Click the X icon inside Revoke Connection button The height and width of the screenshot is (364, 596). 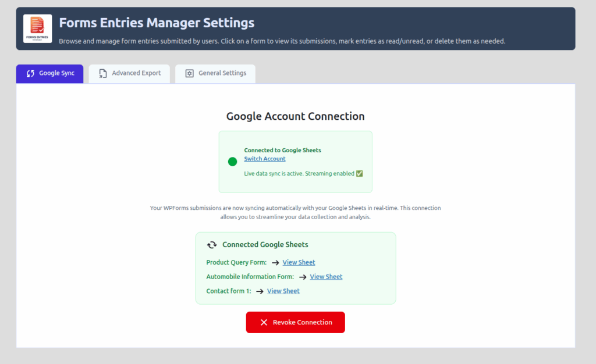coord(264,322)
